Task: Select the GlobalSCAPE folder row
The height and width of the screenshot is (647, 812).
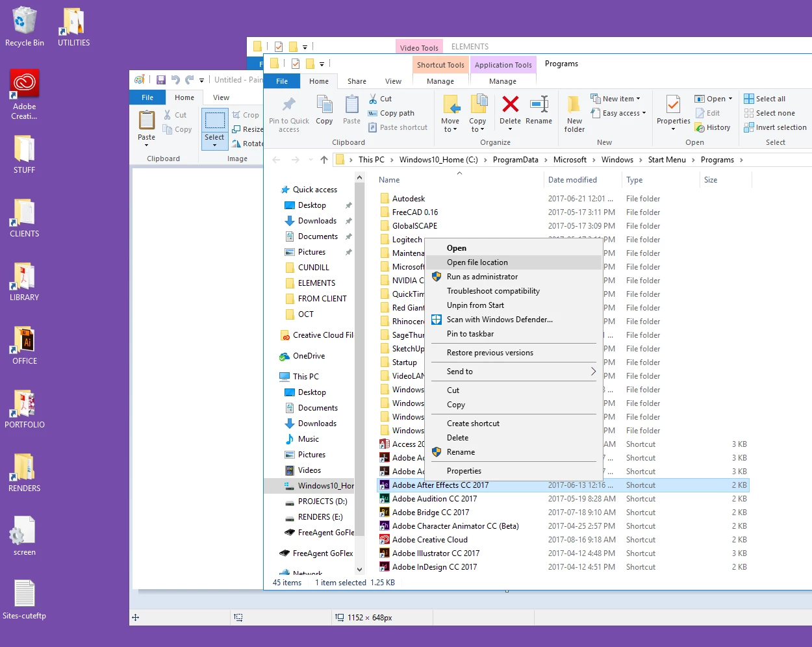Action: (563, 226)
